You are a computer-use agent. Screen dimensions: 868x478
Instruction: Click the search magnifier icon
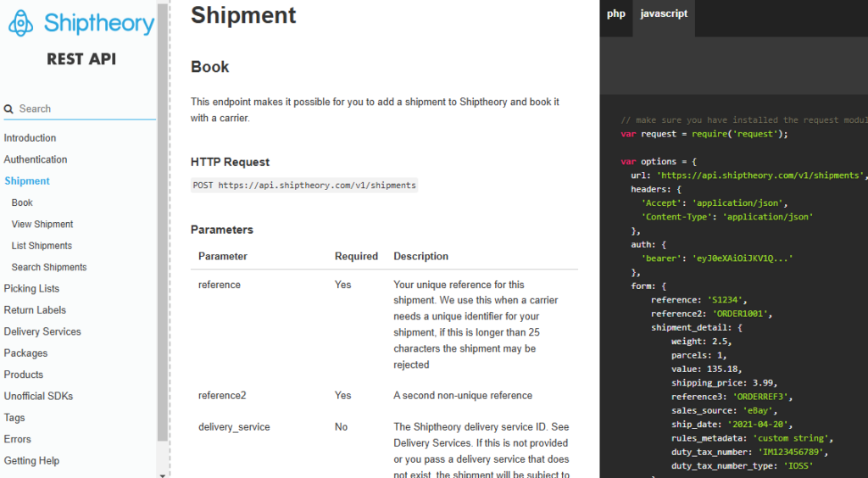pyautogui.click(x=8, y=109)
